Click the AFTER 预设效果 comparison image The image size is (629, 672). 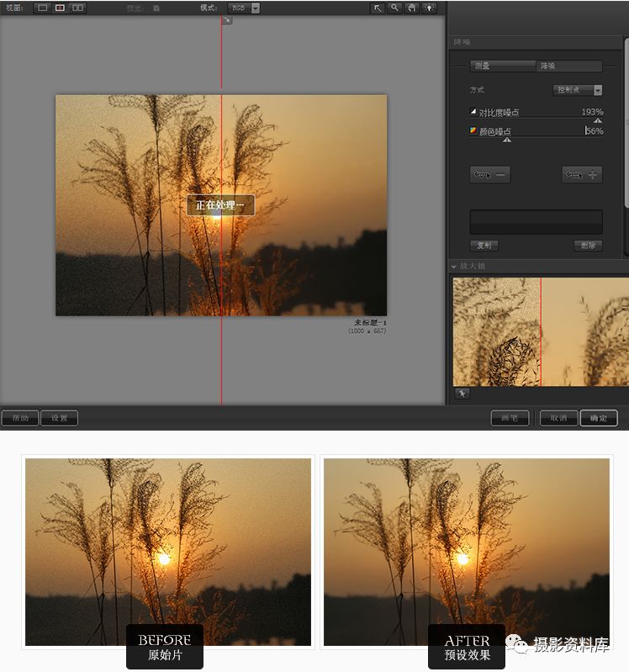467,552
